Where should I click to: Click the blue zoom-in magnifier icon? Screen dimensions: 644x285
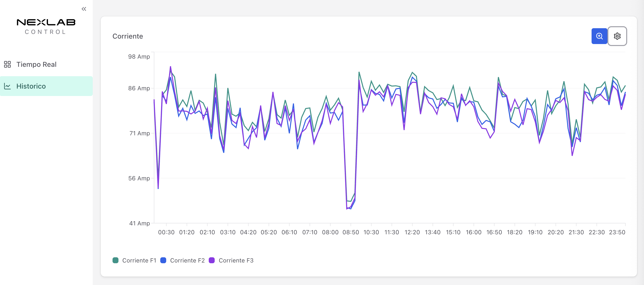click(599, 36)
